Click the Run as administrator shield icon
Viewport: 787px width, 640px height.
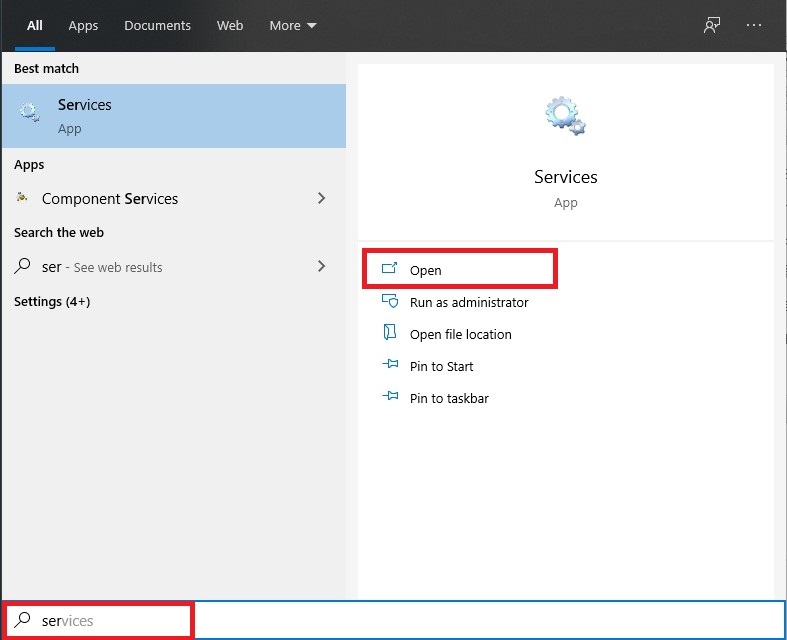[x=390, y=301]
